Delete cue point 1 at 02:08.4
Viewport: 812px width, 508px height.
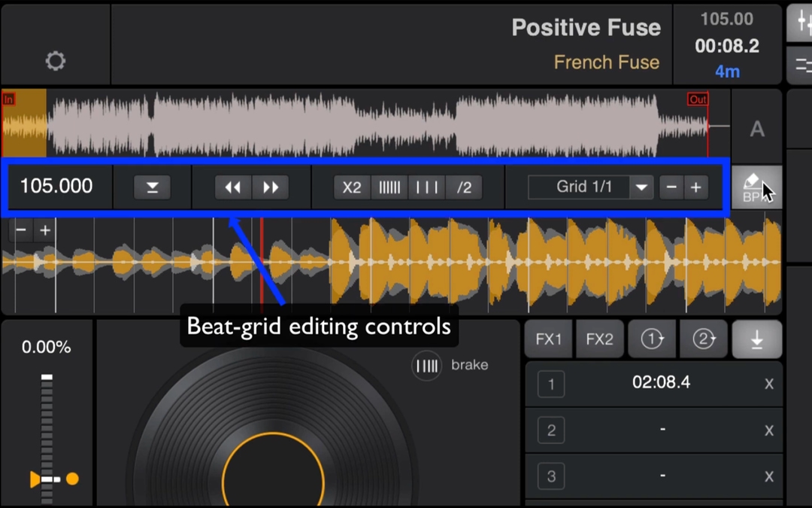click(x=768, y=383)
